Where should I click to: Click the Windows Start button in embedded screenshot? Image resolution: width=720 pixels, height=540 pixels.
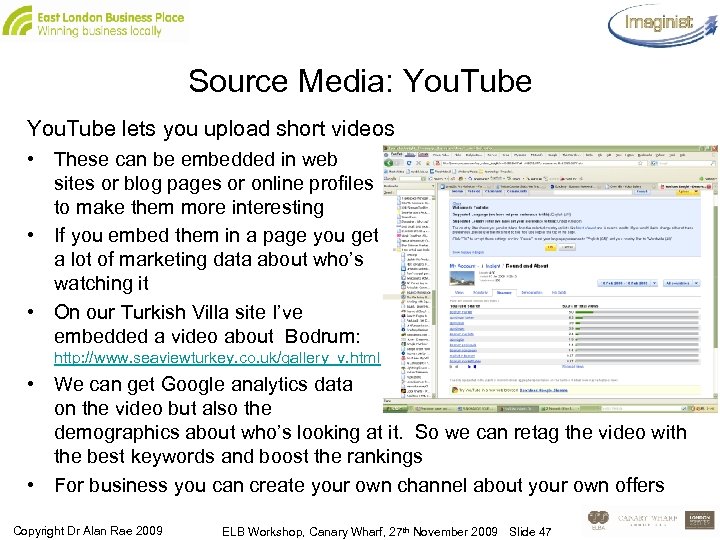click(x=396, y=408)
